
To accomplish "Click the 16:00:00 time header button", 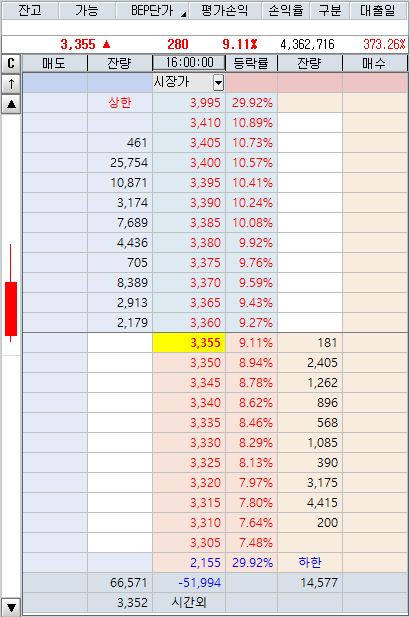I will [189, 63].
